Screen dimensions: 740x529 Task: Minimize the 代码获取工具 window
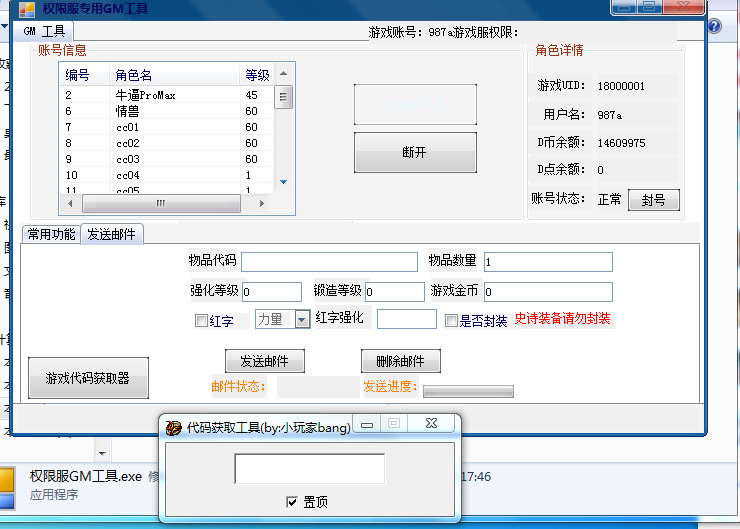368,426
